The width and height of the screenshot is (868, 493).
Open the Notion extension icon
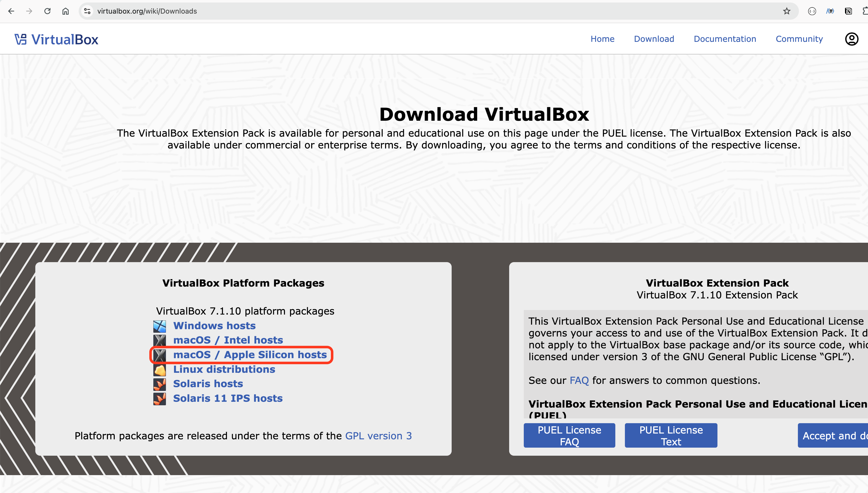point(848,11)
